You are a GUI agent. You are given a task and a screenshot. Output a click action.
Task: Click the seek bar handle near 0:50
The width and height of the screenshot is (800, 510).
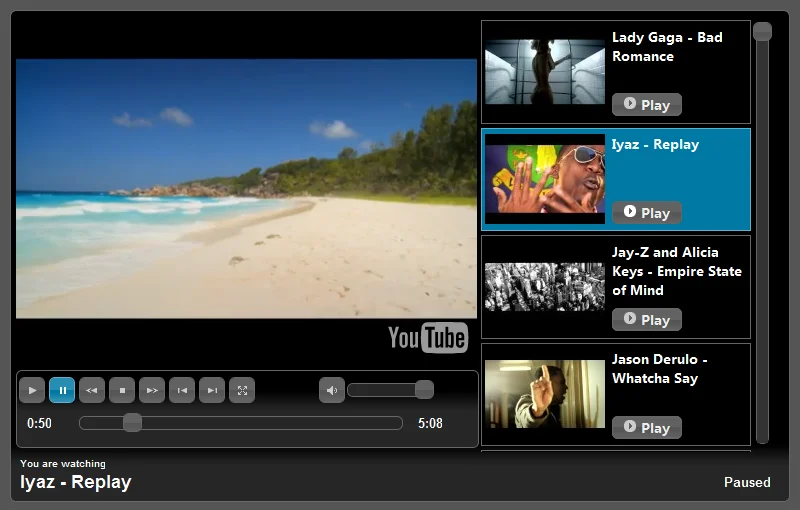coord(133,423)
